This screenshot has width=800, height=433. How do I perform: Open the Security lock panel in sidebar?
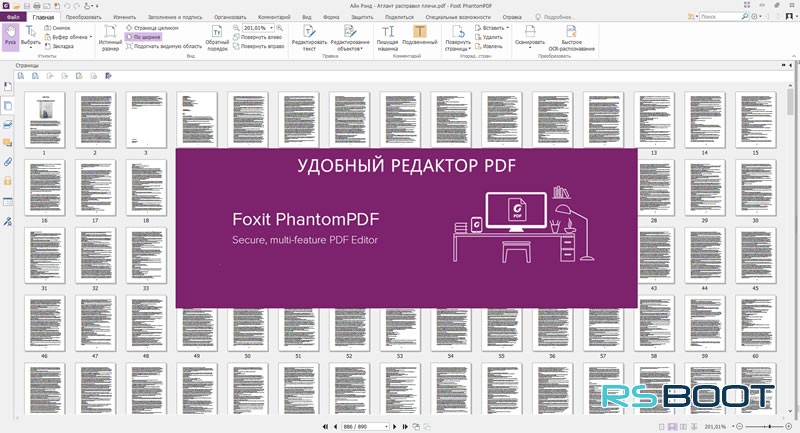coord(8,181)
